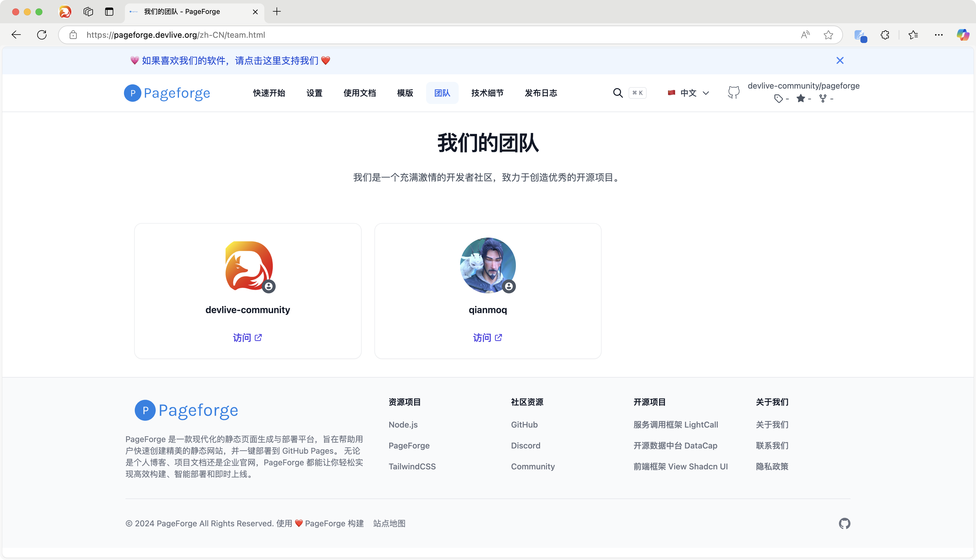The height and width of the screenshot is (560, 976).
Task: Click the repository fork count icon
Action: (823, 99)
